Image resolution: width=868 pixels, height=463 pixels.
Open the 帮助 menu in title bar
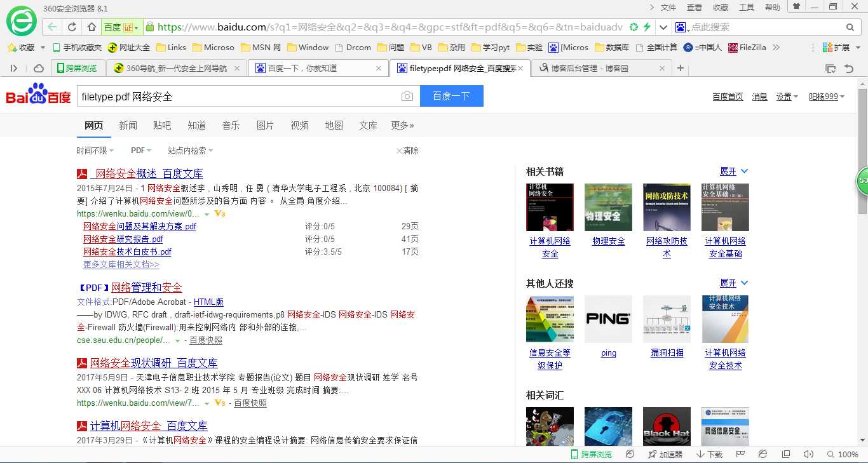point(773,8)
